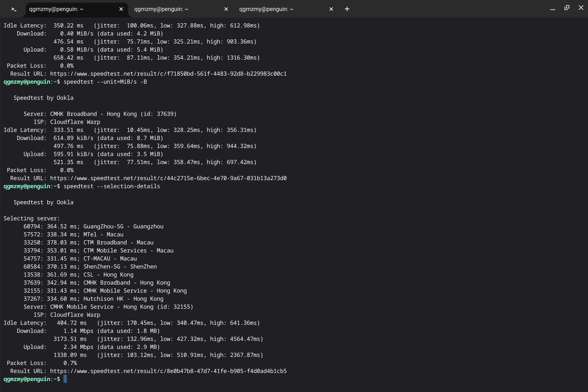Image resolution: width=588 pixels, height=392 pixels.
Task: Click latency line '1338.09 ms'
Action: point(158,355)
